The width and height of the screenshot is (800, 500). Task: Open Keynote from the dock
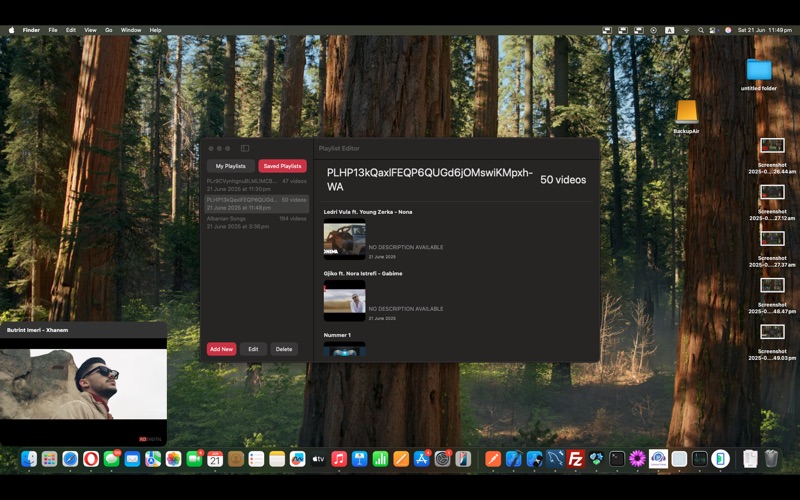click(360, 459)
